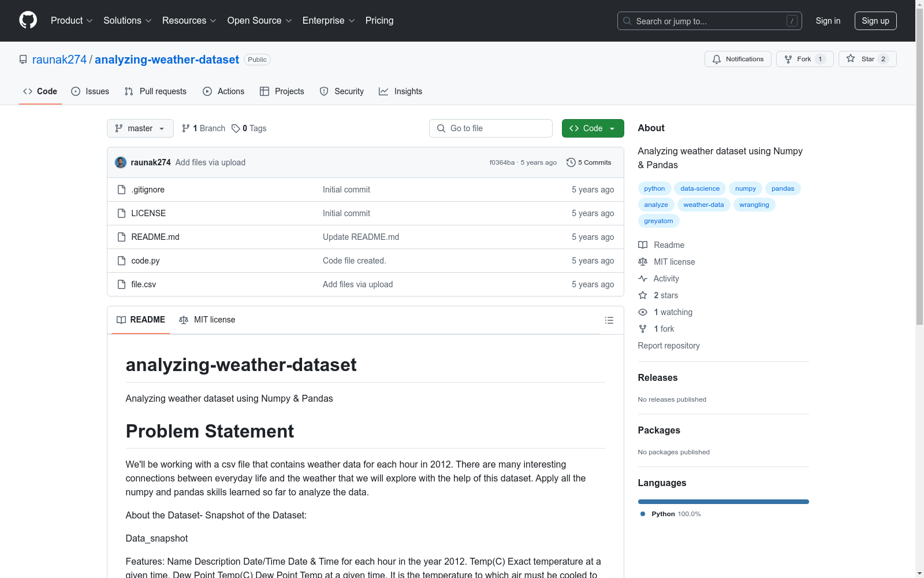This screenshot has width=924, height=578.
Task: Switch to the README tab
Action: click(141, 320)
